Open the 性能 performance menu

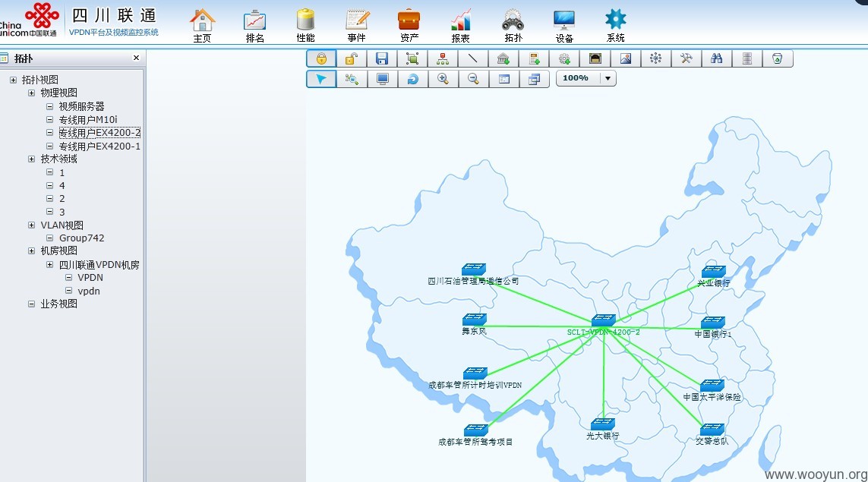[x=305, y=26]
